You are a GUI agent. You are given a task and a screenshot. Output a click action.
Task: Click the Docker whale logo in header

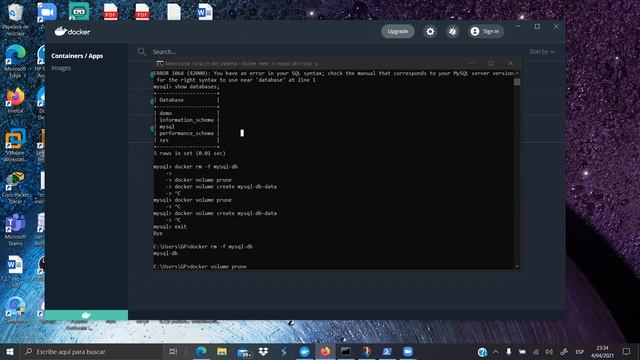click(x=72, y=31)
